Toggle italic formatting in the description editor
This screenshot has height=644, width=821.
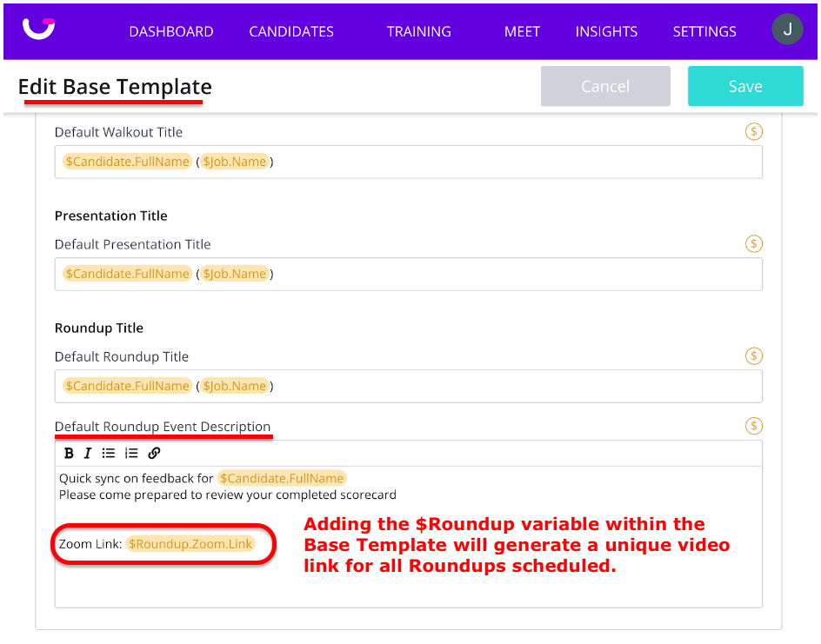point(89,453)
